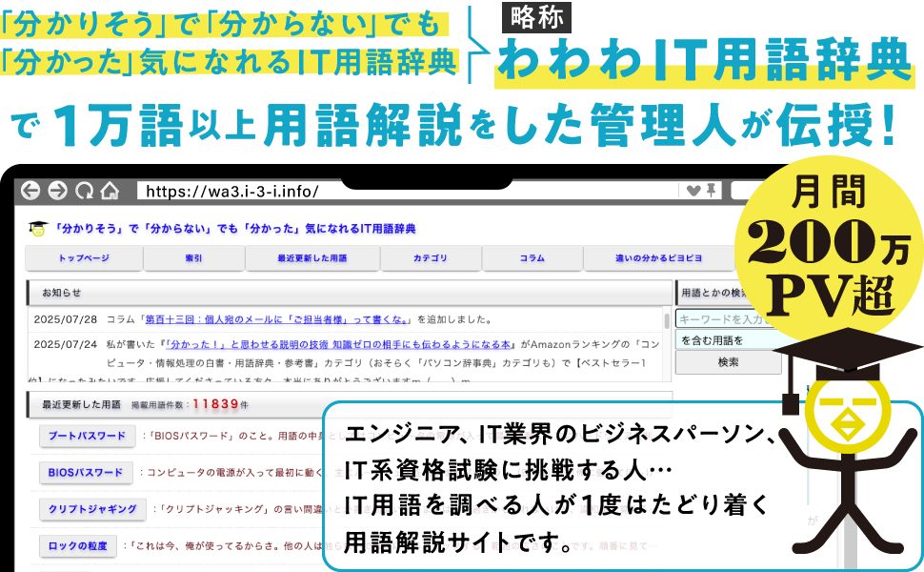Open the 索引 navigation tab

coord(193,258)
